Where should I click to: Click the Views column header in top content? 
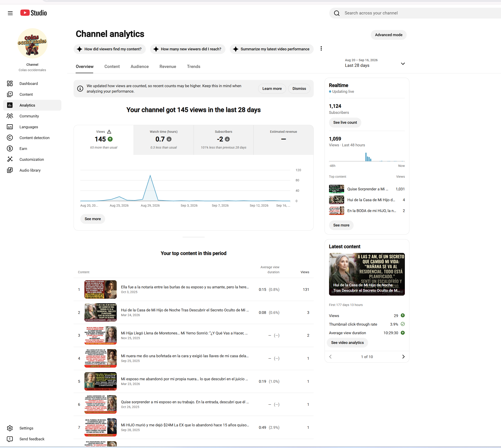coord(305,272)
